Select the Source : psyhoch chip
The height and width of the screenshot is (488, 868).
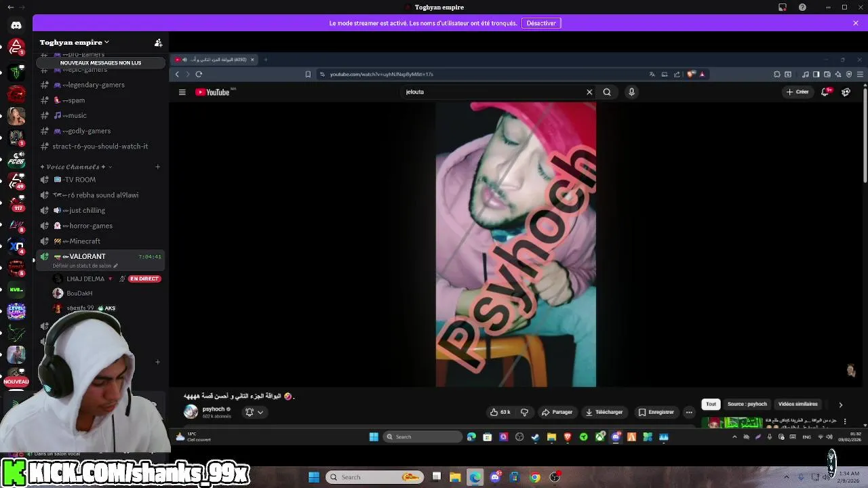[747, 405]
